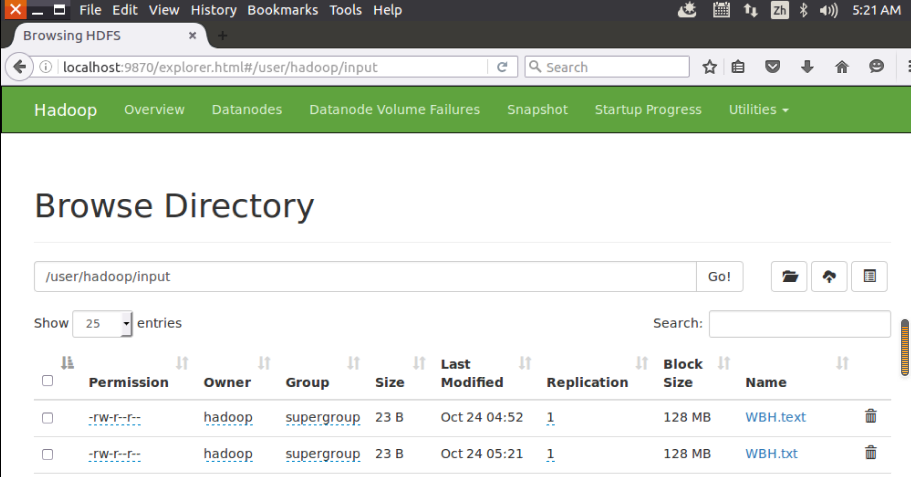
Task: Delete the WBH.text file with trash icon
Action: click(x=870, y=417)
